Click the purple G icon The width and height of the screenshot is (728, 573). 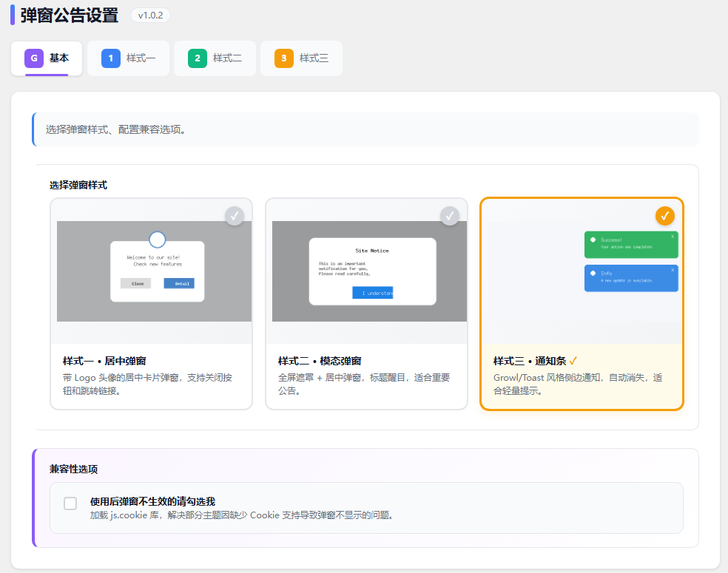(34, 58)
